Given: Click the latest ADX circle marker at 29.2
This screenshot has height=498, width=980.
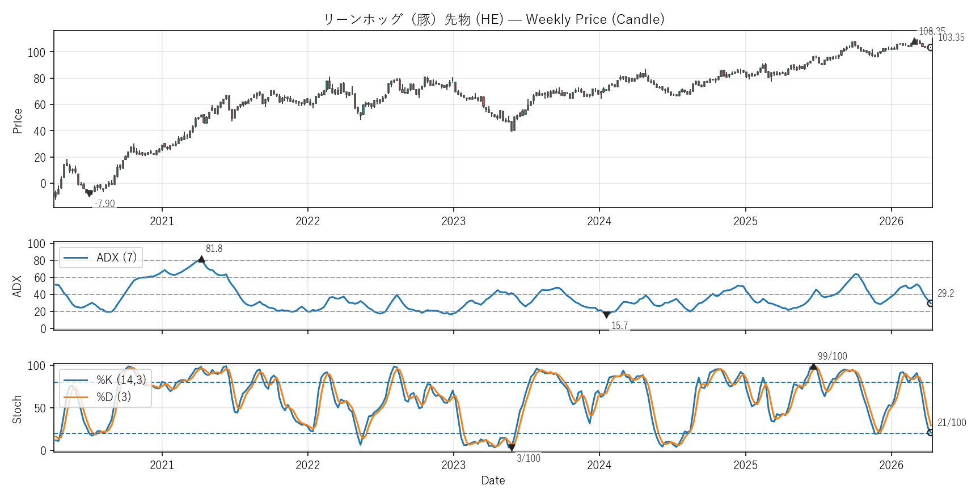Looking at the screenshot, I should click(x=930, y=303).
